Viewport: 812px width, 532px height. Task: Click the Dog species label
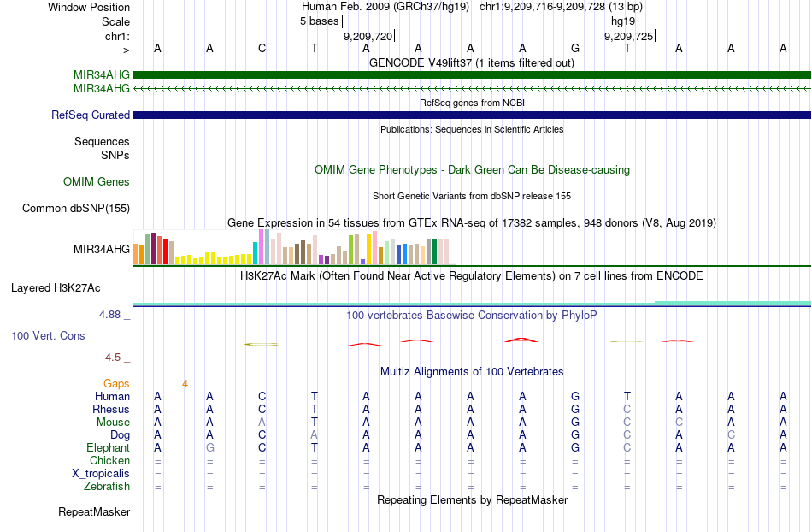point(120,435)
